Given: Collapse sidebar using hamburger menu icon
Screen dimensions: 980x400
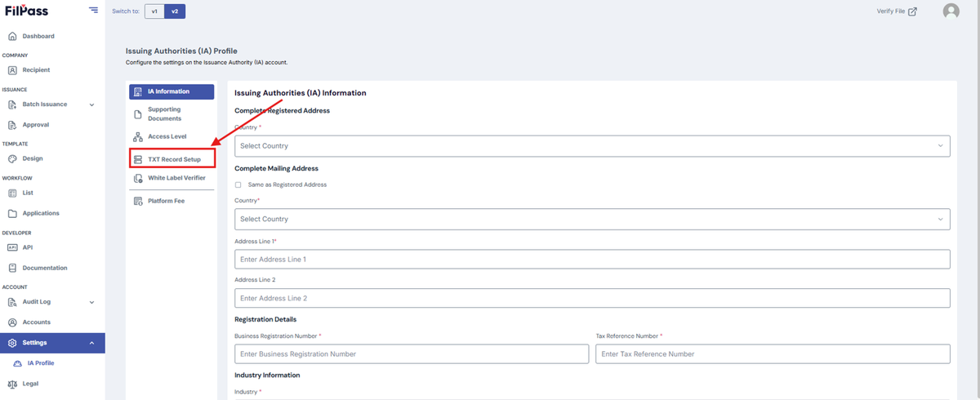Looking at the screenshot, I should [x=93, y=11].
